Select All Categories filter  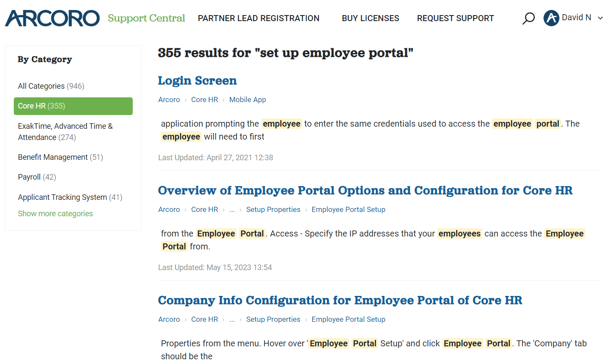pyautogui.click(x=51, y=86)
